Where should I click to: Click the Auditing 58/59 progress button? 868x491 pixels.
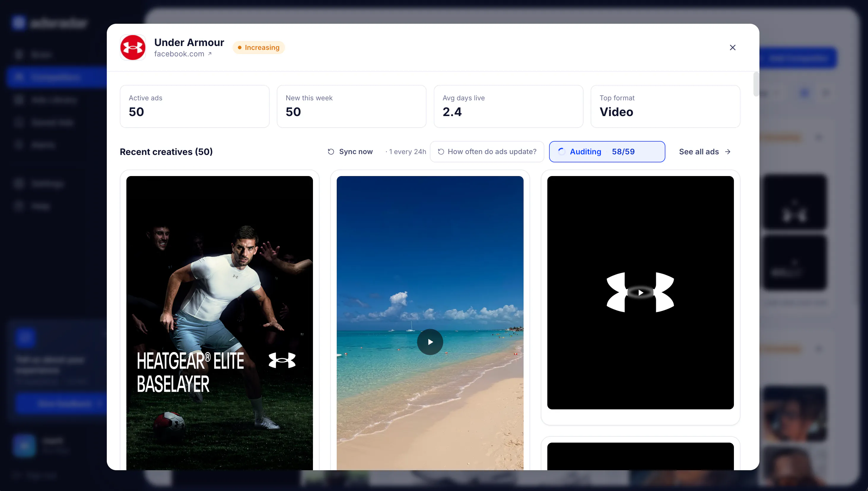pos(607,152)
